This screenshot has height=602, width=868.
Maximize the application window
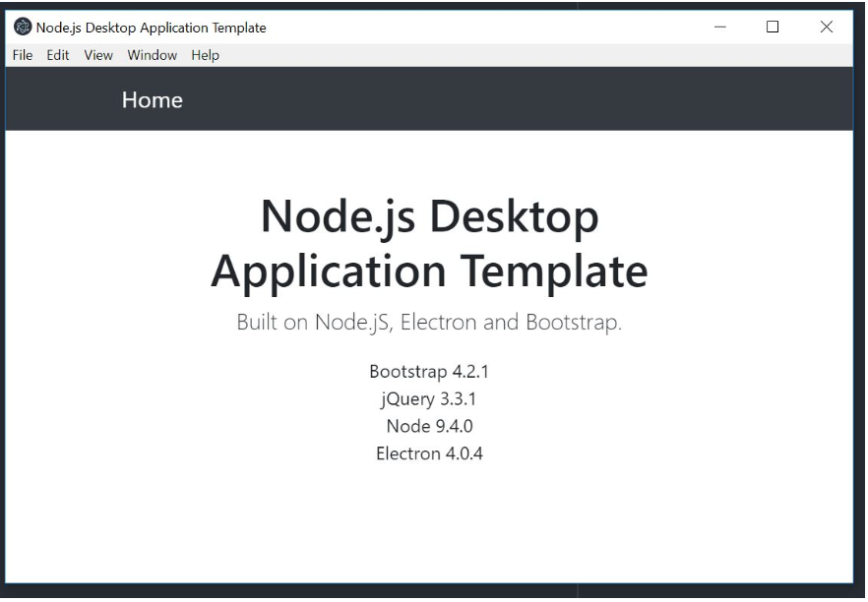coord(772,28)
